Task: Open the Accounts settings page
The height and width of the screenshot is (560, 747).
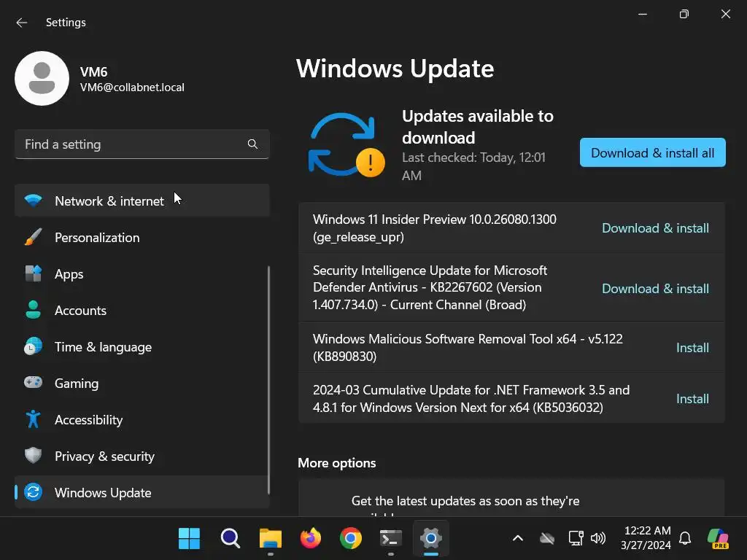Action: (x=142, y=310)
